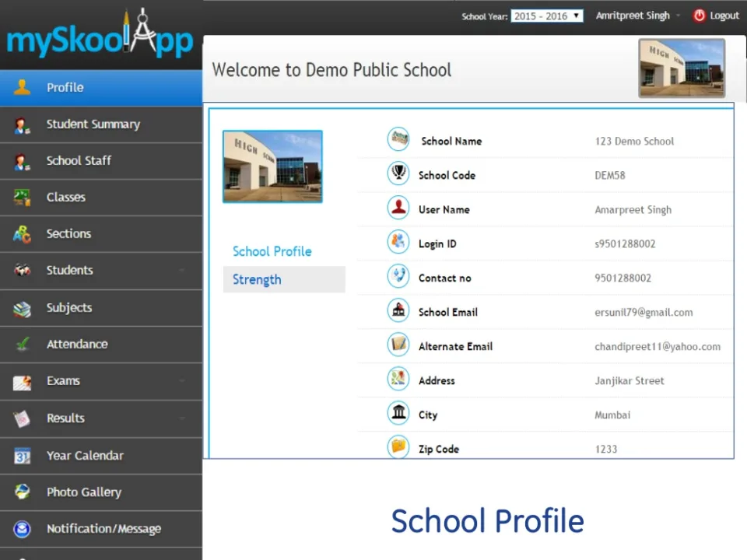Click the Logout power icon
This screenshot has width=747, height=560.
coord(699,16)
